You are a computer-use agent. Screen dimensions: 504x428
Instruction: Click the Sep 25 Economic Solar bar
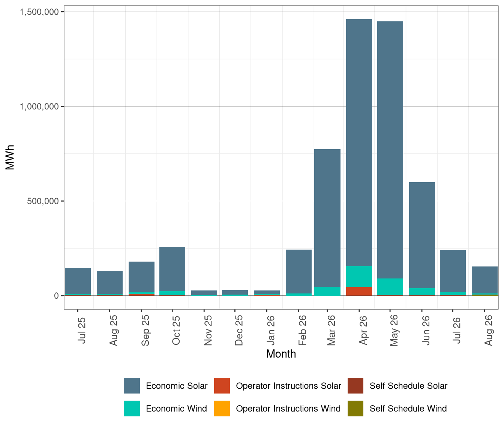(x=141, y=277)
